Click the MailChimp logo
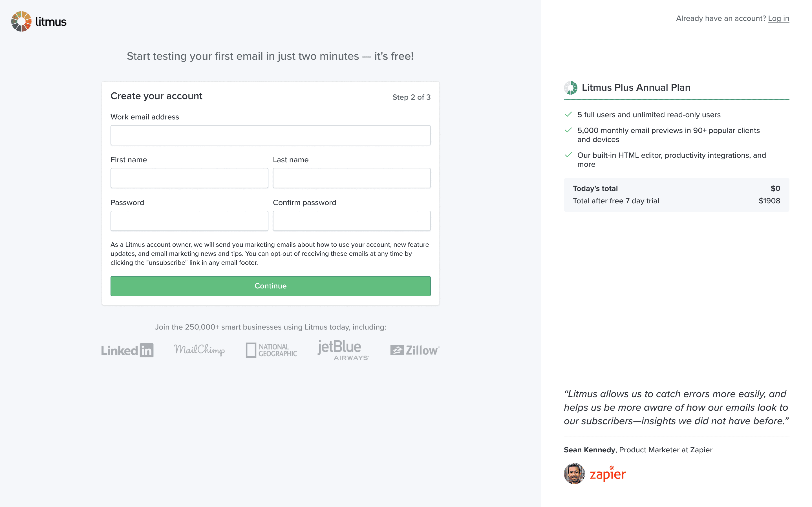Screen dimensions: 812x507 click(199, 350)
